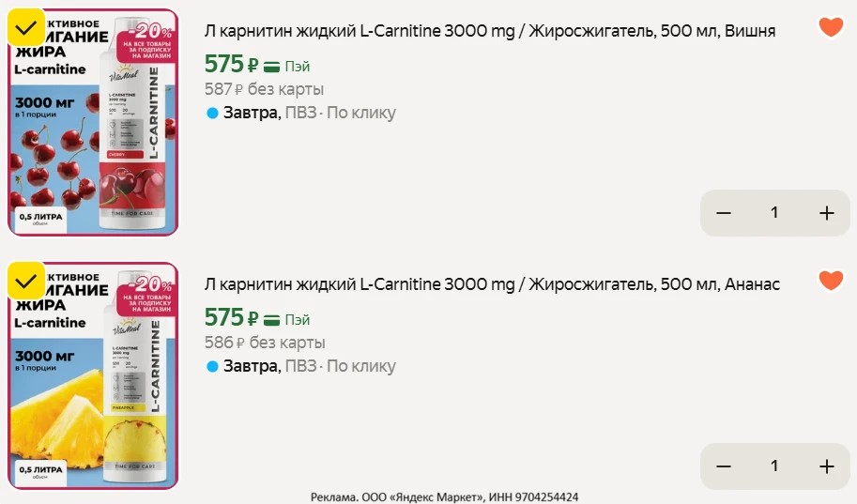Remove Pineapple L-Carnitine from favorites heart
857x504 pixels.
tap(831, 281)
